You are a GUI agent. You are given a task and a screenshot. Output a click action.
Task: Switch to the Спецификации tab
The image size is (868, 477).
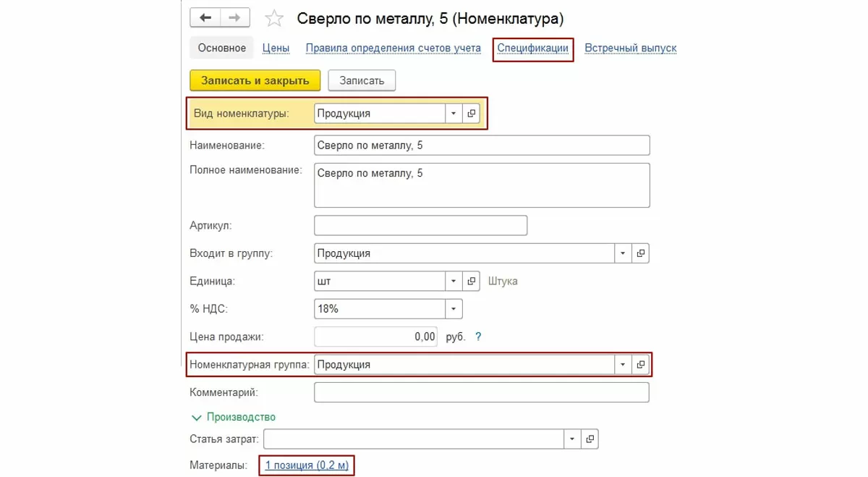[532, 48]
